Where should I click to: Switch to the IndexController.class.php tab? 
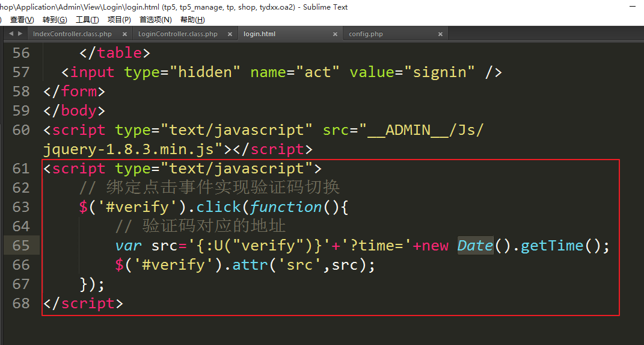[72, 34]
